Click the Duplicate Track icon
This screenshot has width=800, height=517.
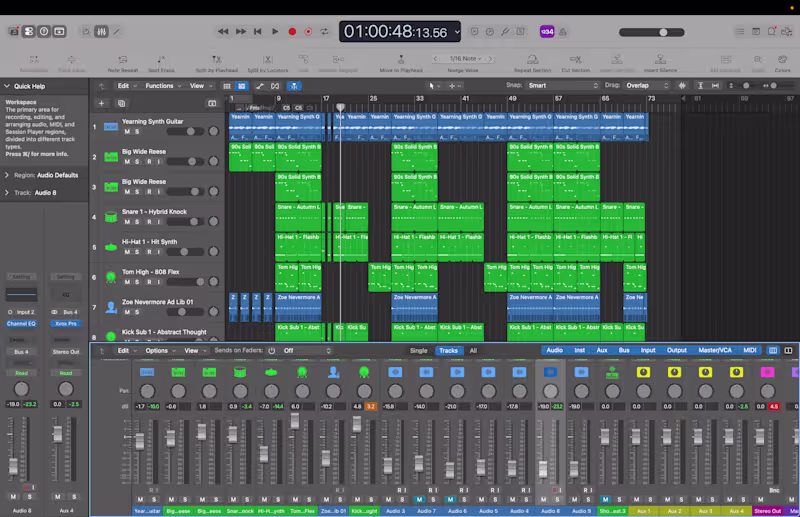[x=121, y=104]
